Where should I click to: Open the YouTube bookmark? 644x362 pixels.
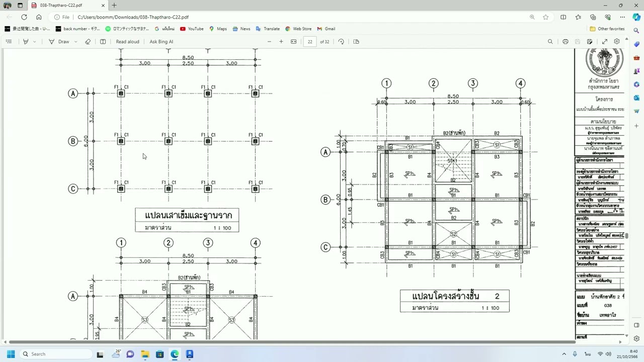coord(192,29)
